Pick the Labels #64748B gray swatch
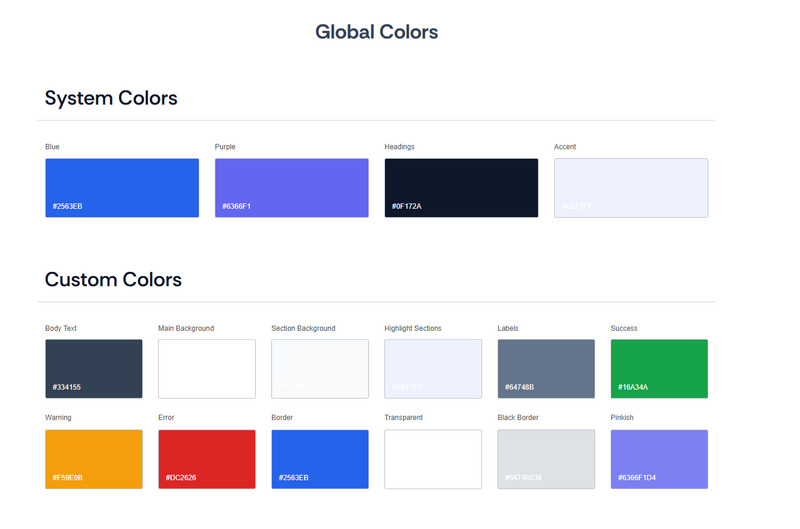 pyautogui.click(x=546, y=369)
